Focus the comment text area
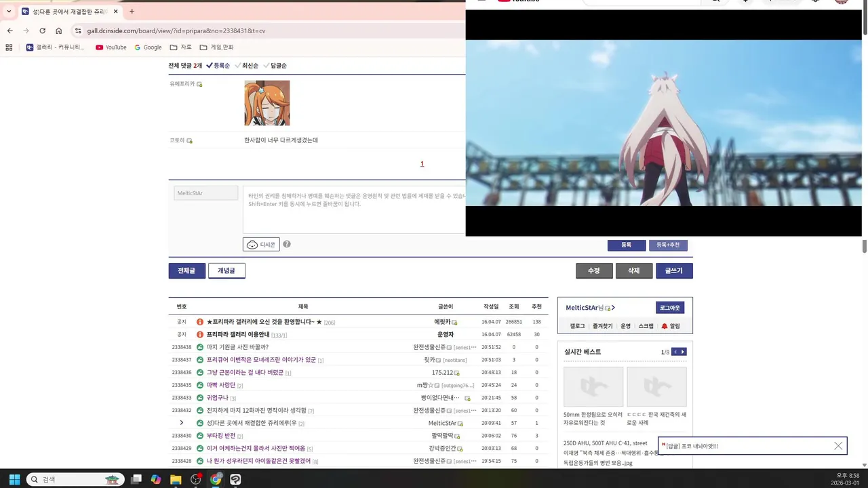 (354, 209)
